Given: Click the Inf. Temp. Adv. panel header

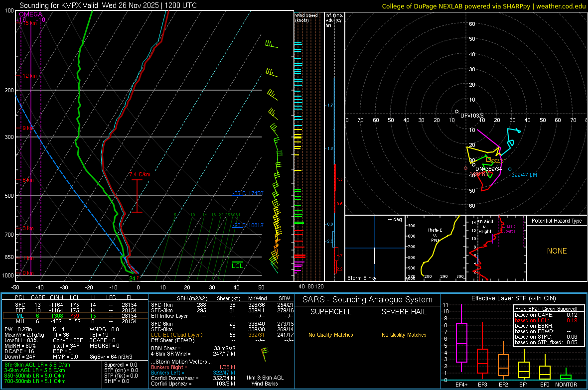Looking at the screenshot, I should pos(334,20).
